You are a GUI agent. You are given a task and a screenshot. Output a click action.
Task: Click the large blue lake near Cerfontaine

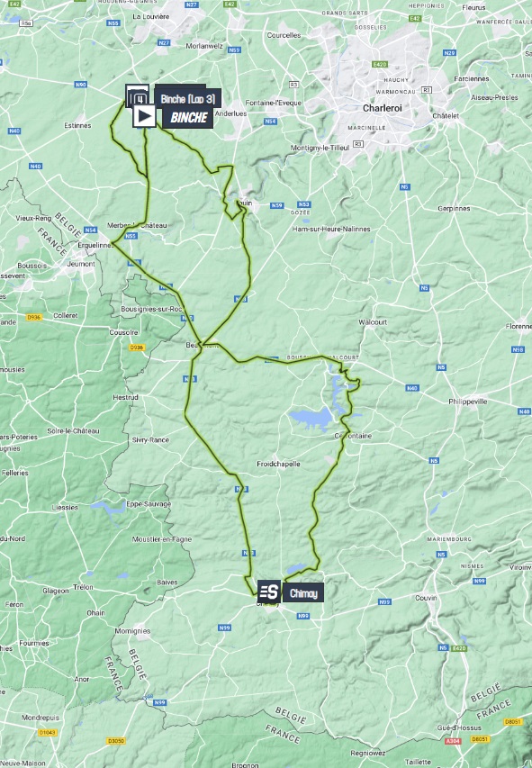[x=312, y=418]
